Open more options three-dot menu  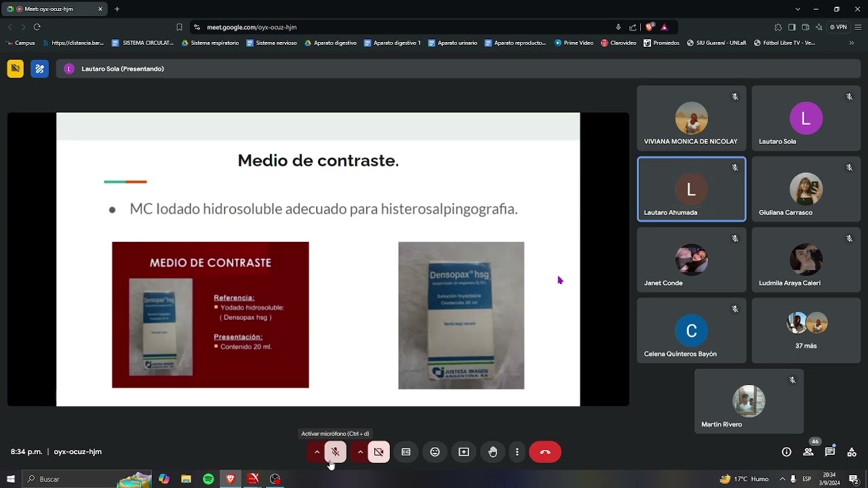(x=517, y=452)
